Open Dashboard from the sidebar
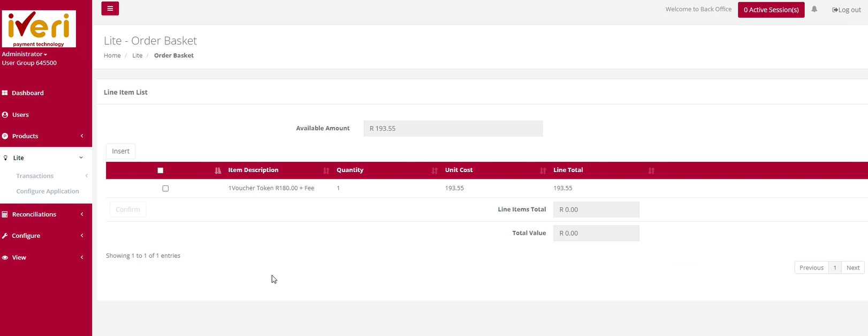 pos(28,93)
